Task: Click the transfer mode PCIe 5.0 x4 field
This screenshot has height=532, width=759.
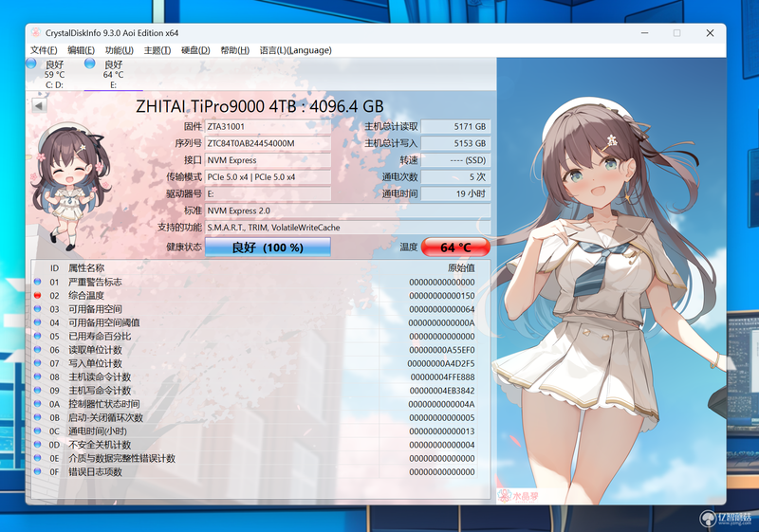Action: 268,177
